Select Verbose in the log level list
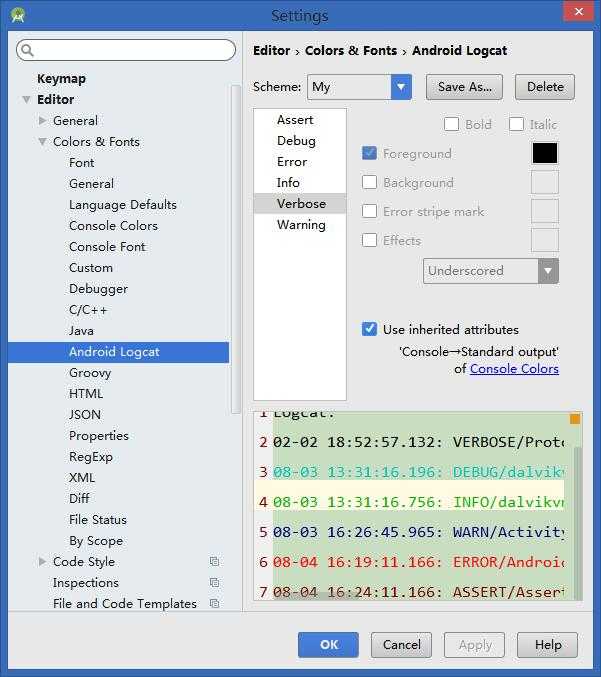This screenshot has width=601, height=677. [x=300, y=204]
